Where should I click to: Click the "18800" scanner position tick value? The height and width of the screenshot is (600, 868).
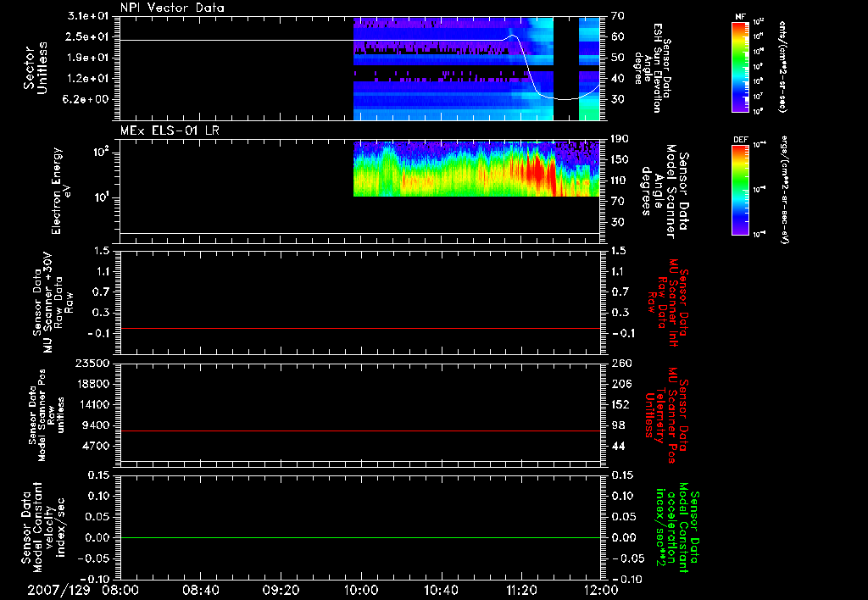tap(92, 384)
